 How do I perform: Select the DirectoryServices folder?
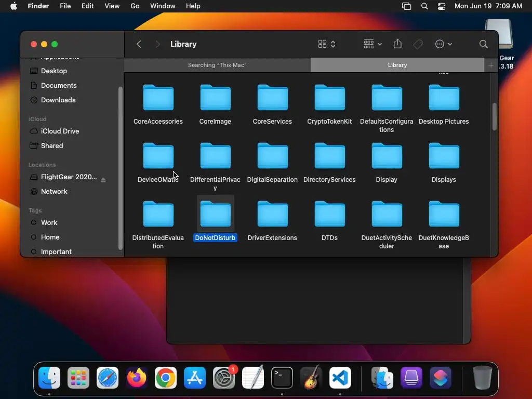tap(329, 156)
